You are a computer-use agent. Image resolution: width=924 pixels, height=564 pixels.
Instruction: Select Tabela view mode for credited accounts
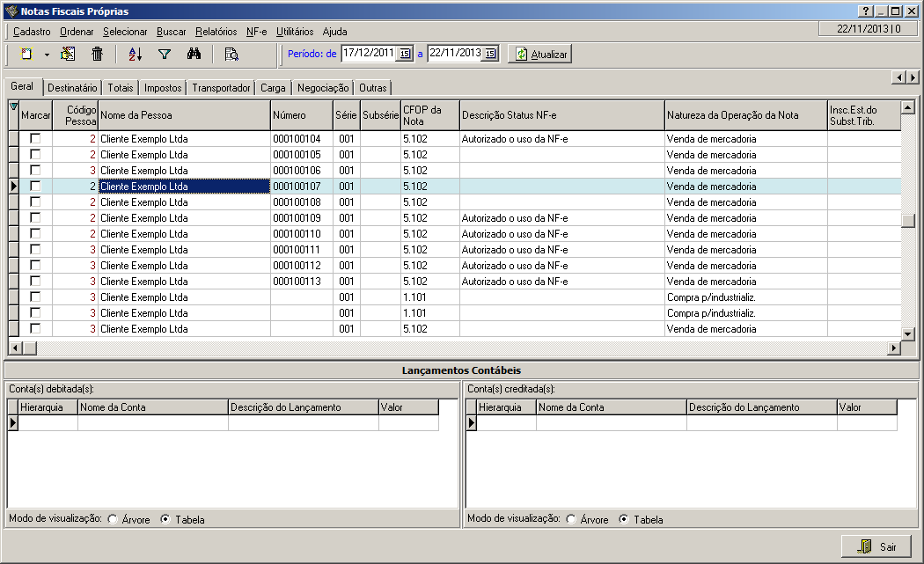624,519
